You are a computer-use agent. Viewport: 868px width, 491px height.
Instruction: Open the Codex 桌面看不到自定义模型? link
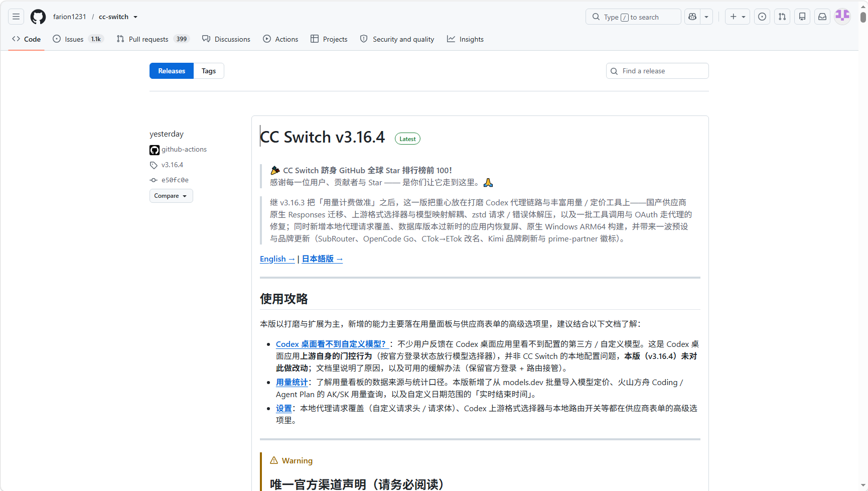(x=333, y=344)
